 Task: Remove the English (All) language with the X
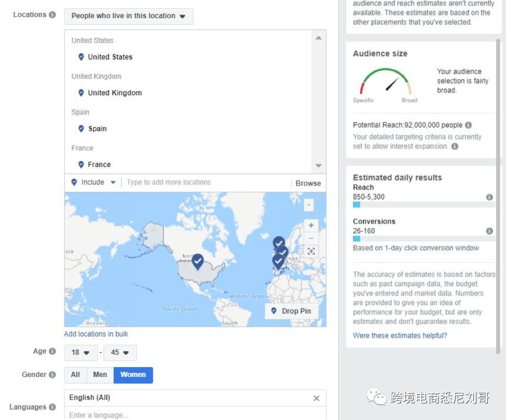pos(316,398)
